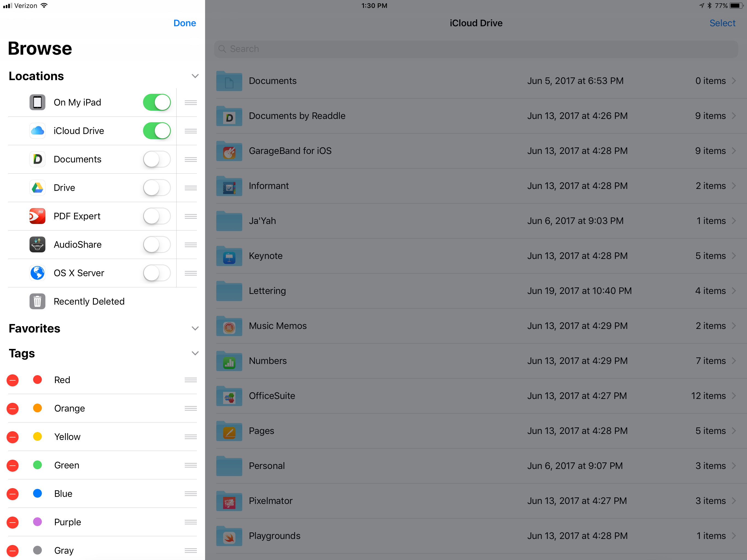Grab reorder handle for Red tag
The image size is (747, 560).
191,380
